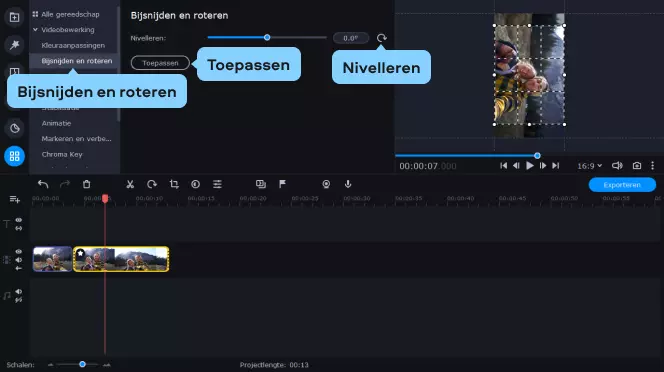The image size is (664, 372).
Task: Open the player's three-dot options menu
Action: 653,166
